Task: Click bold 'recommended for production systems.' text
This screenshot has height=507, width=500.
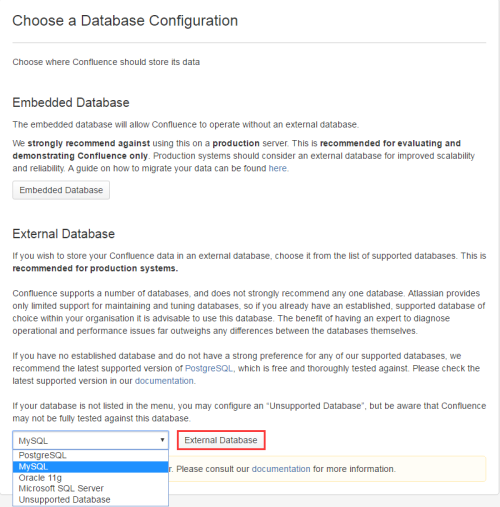Action: point(95,268)
